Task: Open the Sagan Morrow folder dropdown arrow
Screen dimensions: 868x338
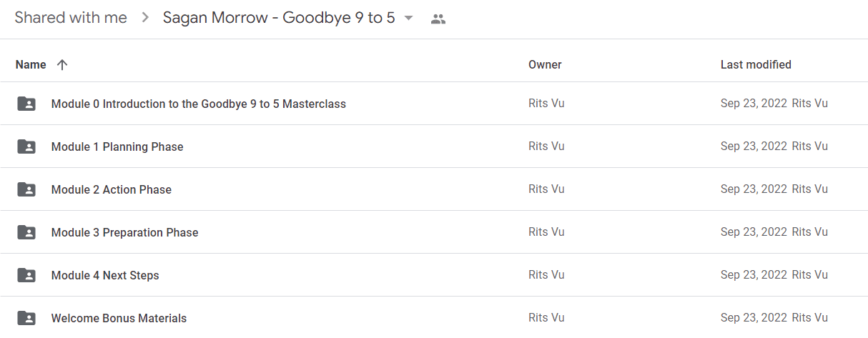Action: [409, 18]
